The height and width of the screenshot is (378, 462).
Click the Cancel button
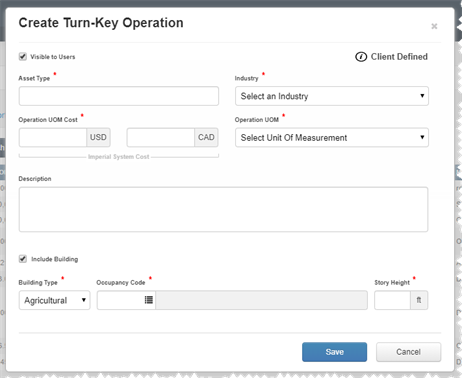(408, 352)
